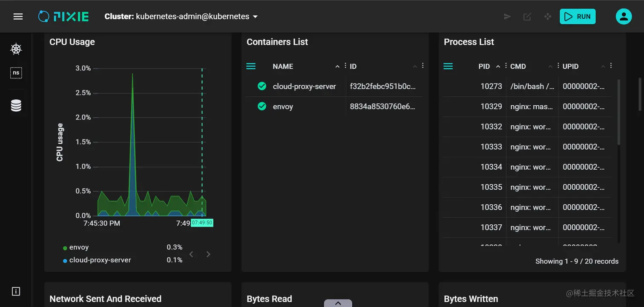This screenshot has width=644, height=307.
Task: Open Process List column menu icon
Action: tap(448, 66)
